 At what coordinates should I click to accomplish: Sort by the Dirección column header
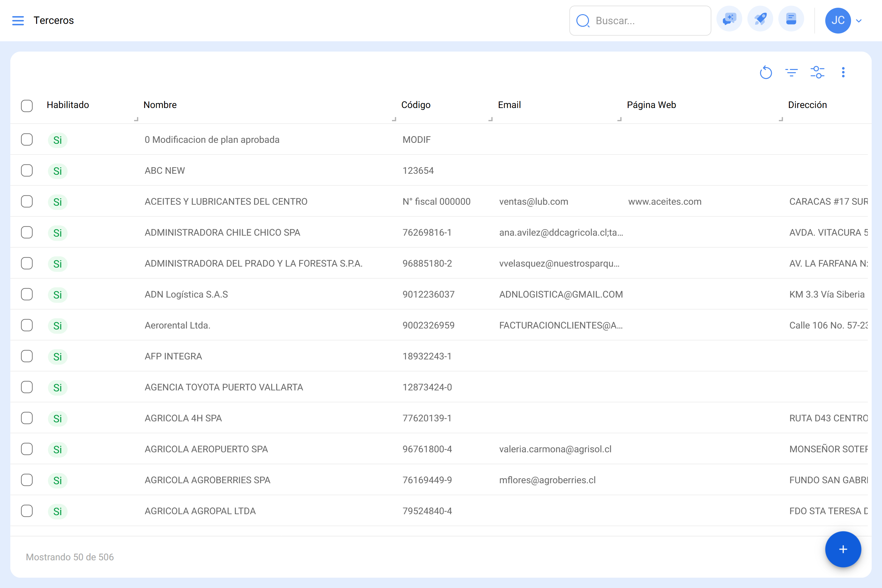808,105
